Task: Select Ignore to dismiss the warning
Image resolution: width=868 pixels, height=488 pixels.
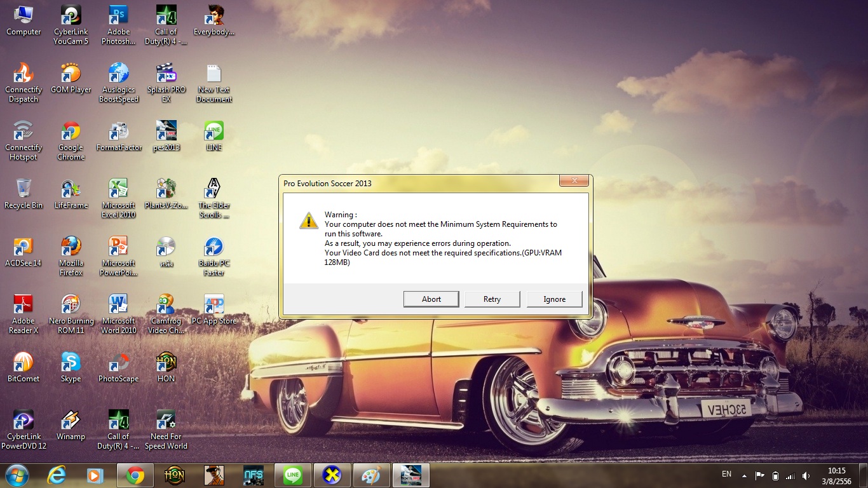Action: 555,299
